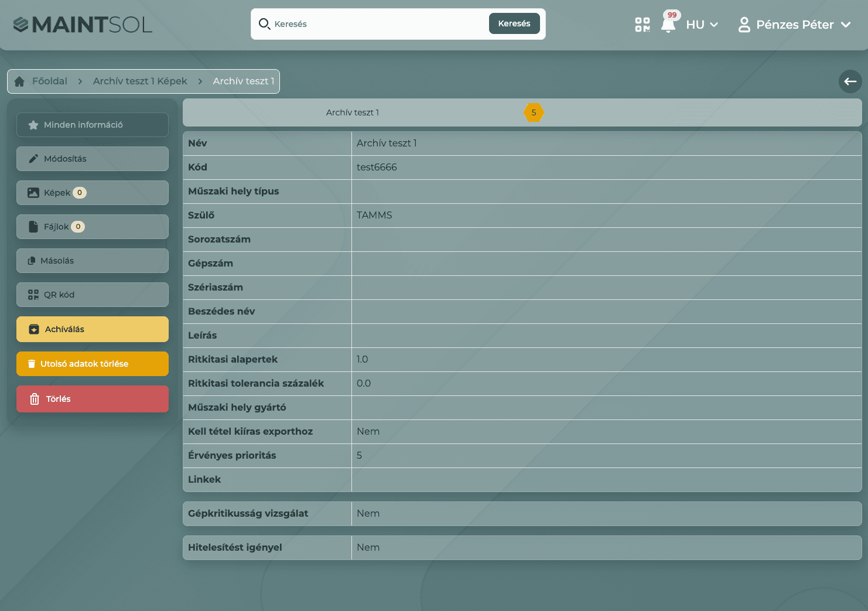Click the back arrow button
868x611 pixels.
pyautogui.click(x=850, y=81)
